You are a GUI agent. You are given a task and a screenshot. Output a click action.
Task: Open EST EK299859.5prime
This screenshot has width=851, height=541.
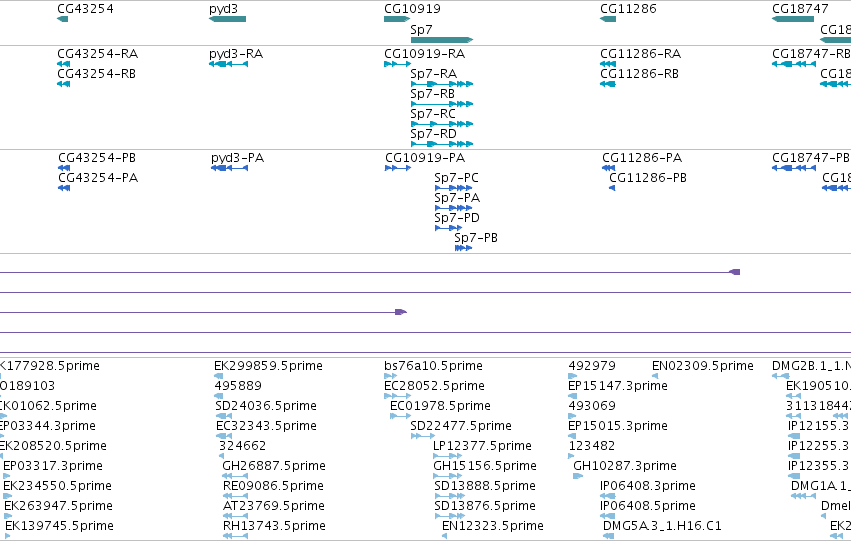(x=269, y=366)
